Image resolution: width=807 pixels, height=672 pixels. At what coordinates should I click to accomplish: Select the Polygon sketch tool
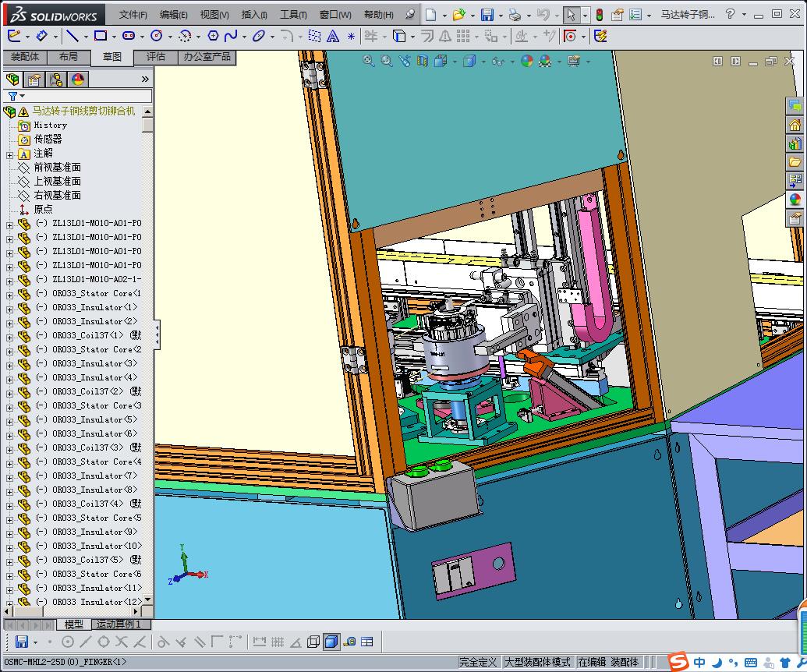[213, 36]
